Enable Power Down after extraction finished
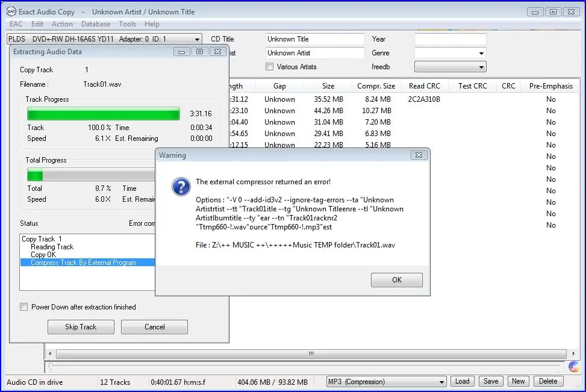Image resolution: width=586 pixels, height=392 pixels. [x=24, y=307]
